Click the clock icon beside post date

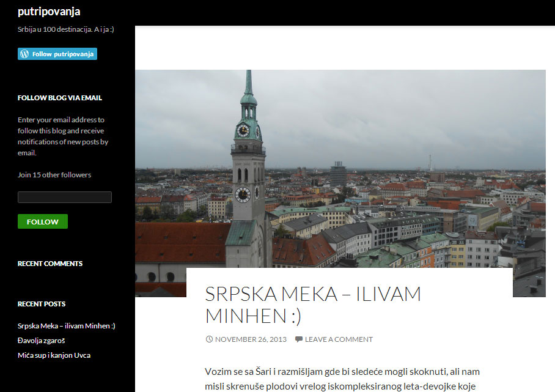click(x=209, y=339)
